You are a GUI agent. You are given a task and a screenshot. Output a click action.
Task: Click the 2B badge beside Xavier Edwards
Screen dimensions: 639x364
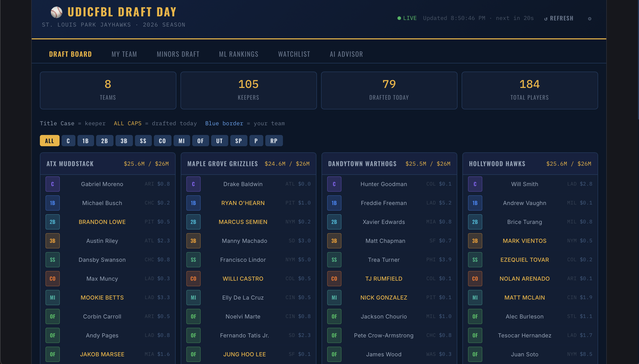coord(334,222)
